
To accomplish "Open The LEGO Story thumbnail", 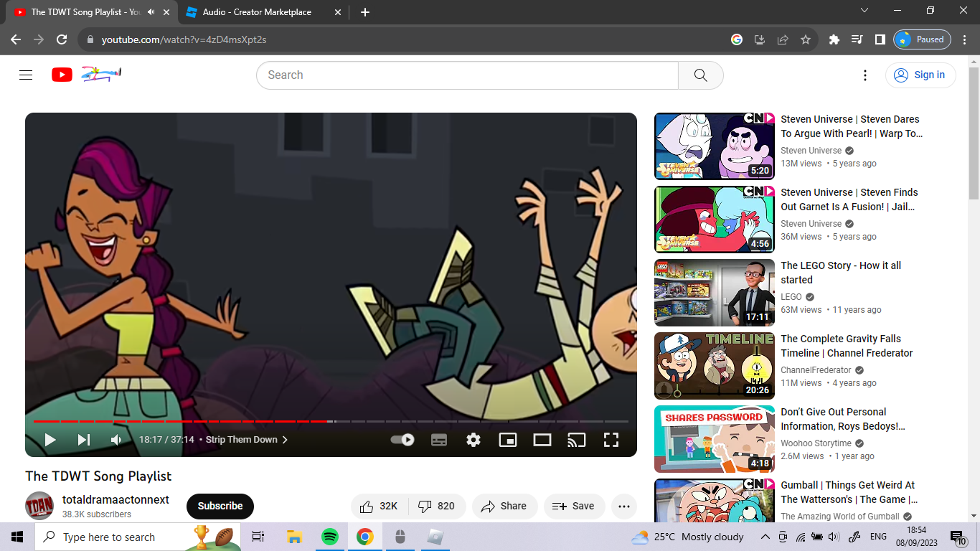I will click(715, 293).
